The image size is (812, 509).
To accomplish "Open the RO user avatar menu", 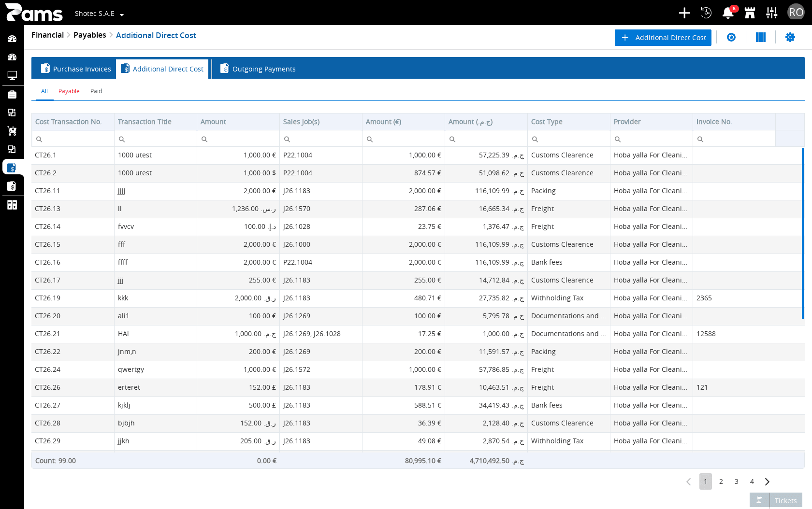I will coord(796,13).
